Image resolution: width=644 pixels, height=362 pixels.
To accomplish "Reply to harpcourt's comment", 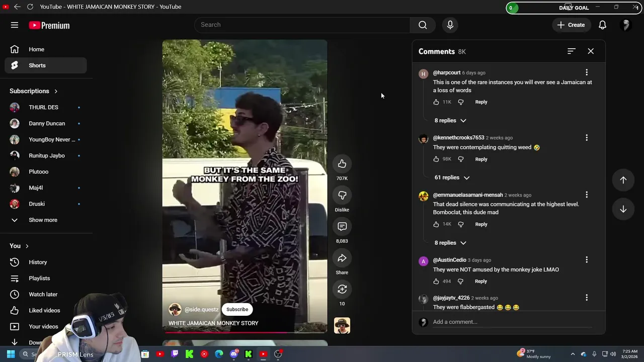I will click(x=481, y=102).
